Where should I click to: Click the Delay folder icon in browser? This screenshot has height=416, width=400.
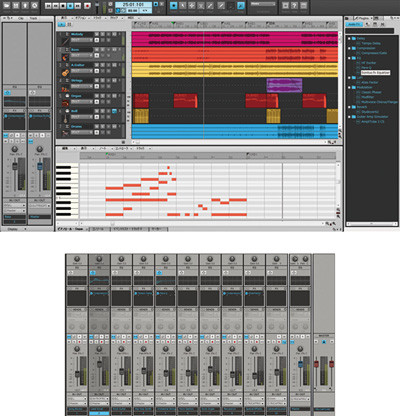pos(354,38)
